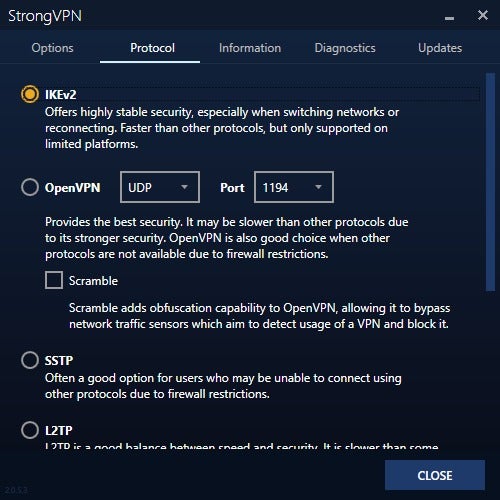Open the Updates tab
500x500 pixels.
click(x=440, y=48)
